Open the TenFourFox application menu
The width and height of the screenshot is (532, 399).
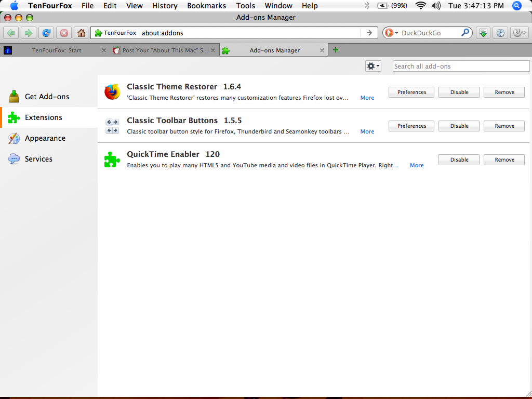(50, 5)
